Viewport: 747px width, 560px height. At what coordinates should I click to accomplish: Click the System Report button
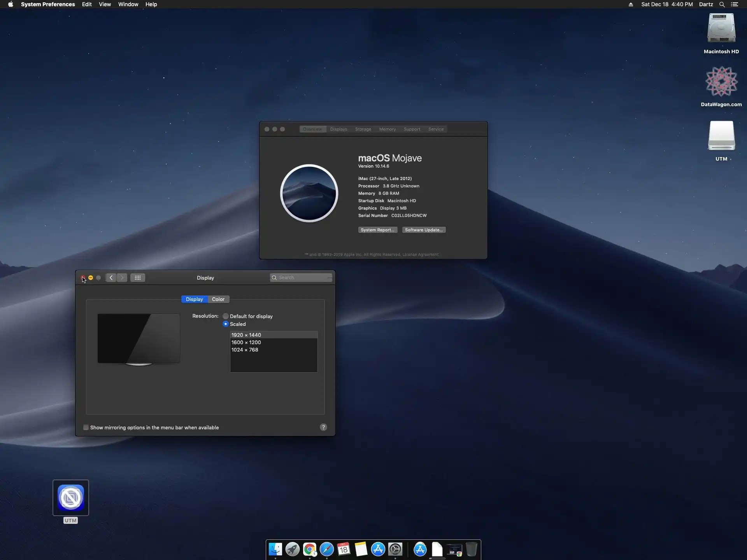377,230
